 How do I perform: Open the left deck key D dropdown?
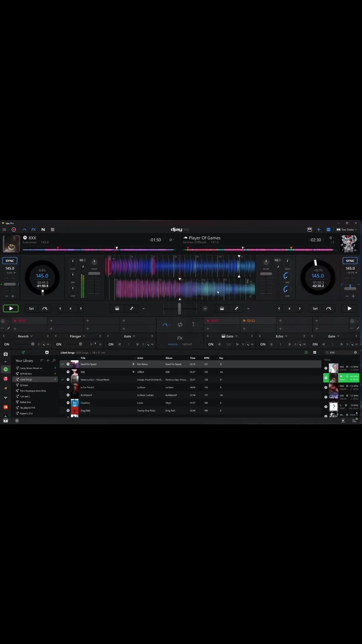(x=171, y=240)
